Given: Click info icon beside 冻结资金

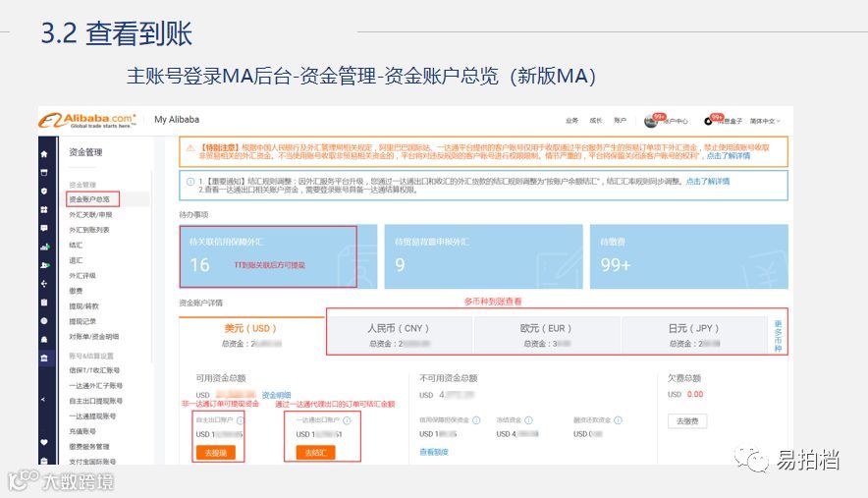Looking at the screenshot, I should tap(528, 420).
